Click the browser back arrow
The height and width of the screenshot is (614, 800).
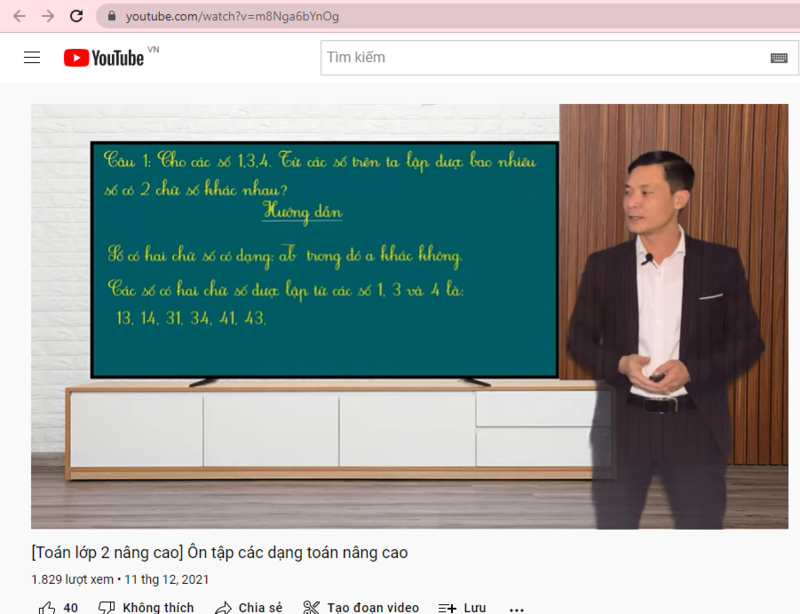point(19,16)
